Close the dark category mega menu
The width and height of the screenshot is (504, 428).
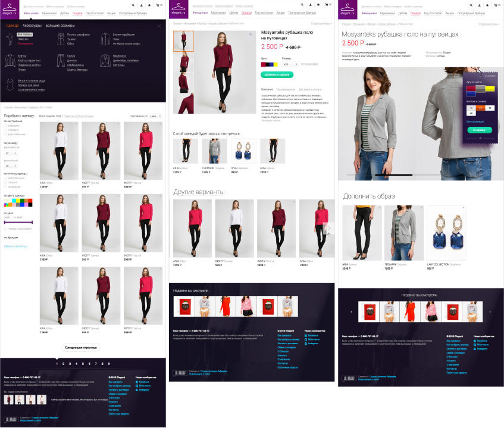click(159, 26)
